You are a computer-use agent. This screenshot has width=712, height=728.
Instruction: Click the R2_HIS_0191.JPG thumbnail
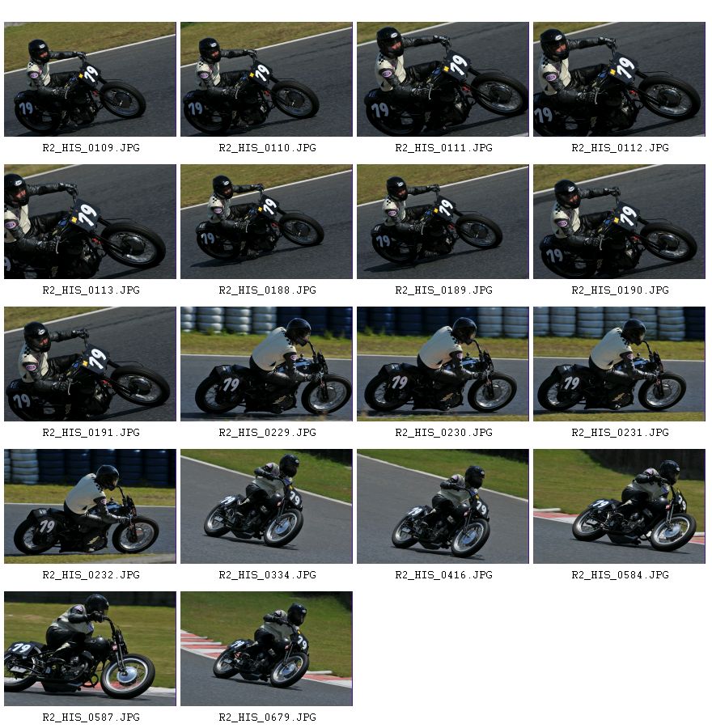pyautogui.click(x=90, y=364)
